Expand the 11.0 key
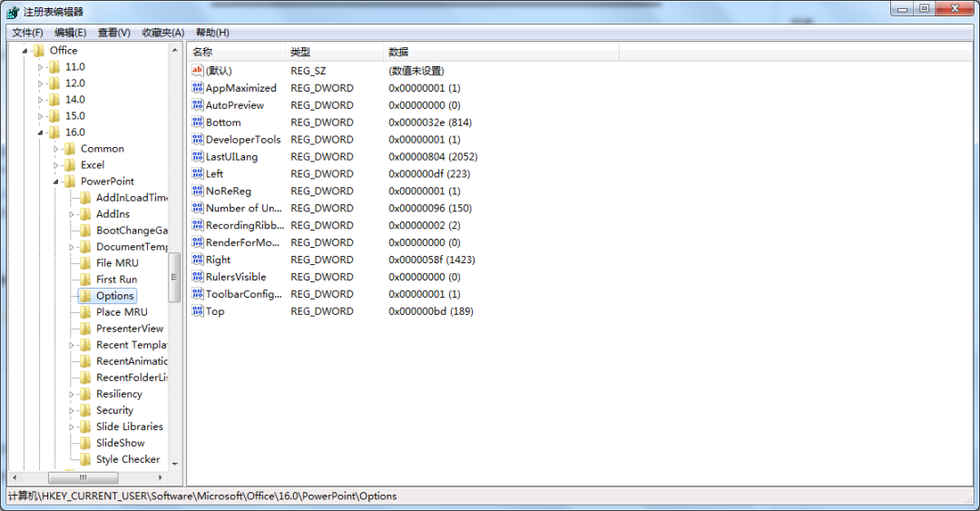This screenshot has height=511, width=980. tap(41, 67)
